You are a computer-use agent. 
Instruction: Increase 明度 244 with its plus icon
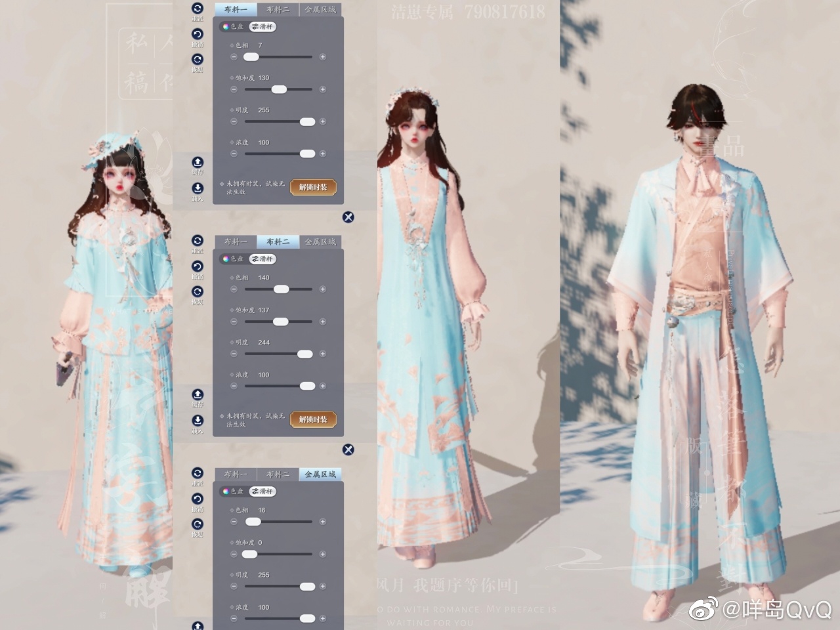click(x=322, y=354)
